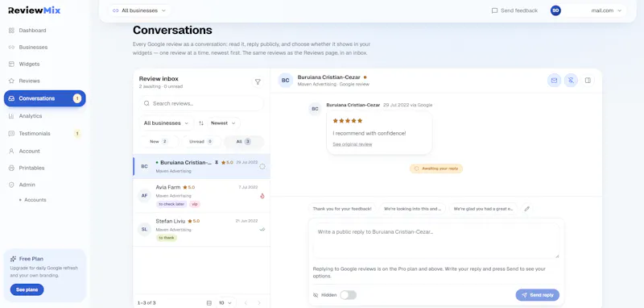This screenshot has height=308, width=644.
Task: Click the BC avatar in conversation header
Action: tap(286, 81)
